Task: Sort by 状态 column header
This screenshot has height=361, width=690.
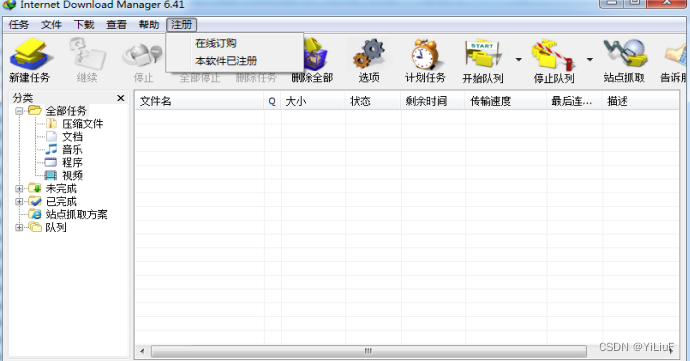Action: [373, 101]
